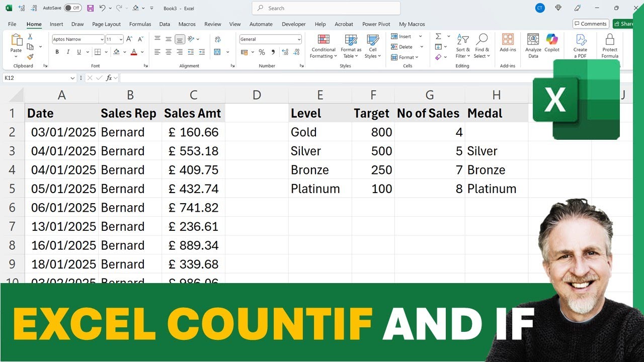Switch to the Power Pivot tab
644x362 pixels.
click(376, 24)
